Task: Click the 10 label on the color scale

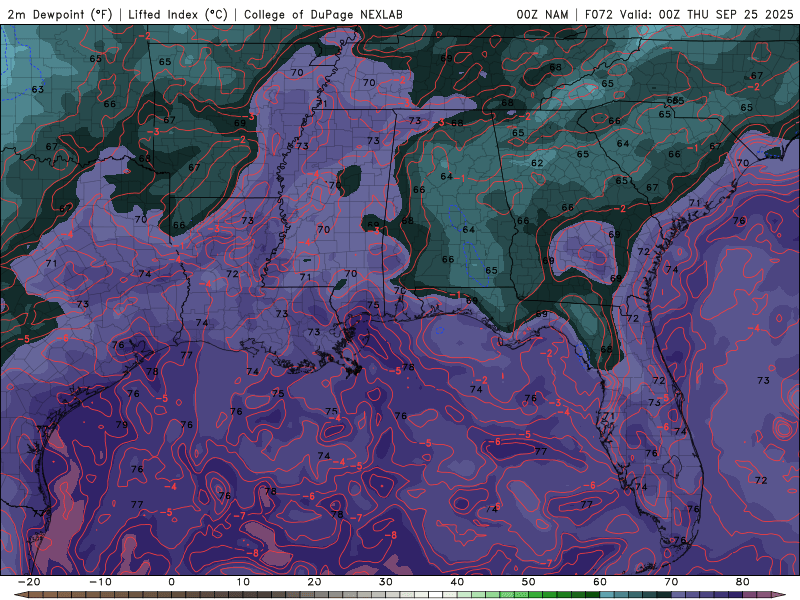Action: click(243, 582)
